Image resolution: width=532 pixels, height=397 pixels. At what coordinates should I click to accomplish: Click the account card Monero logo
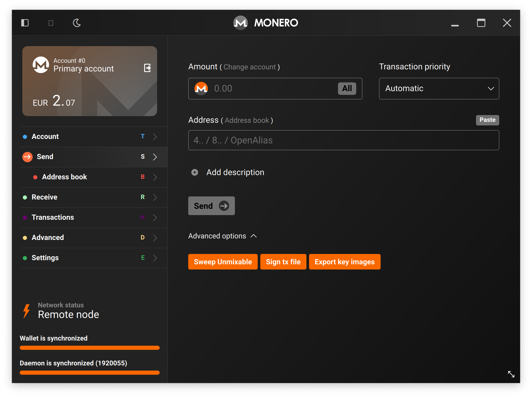click(41, 65)
